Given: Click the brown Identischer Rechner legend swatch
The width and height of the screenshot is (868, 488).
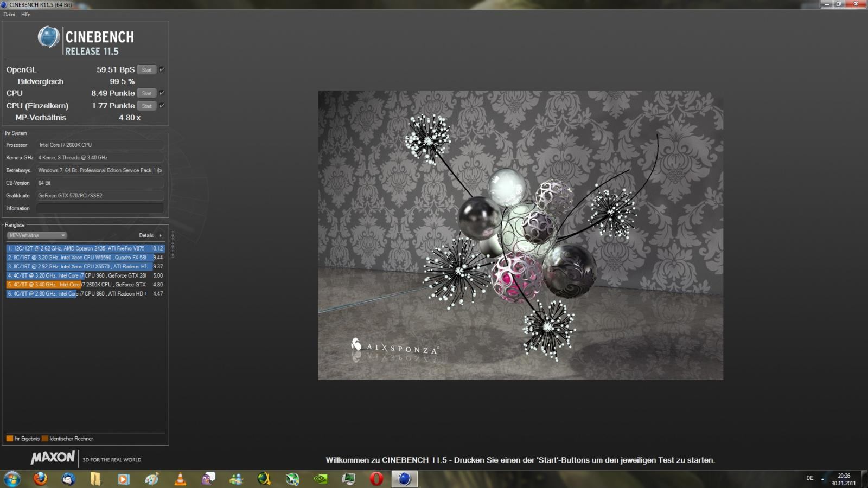Looking at the screenshot, I should [x=45, y=439].
